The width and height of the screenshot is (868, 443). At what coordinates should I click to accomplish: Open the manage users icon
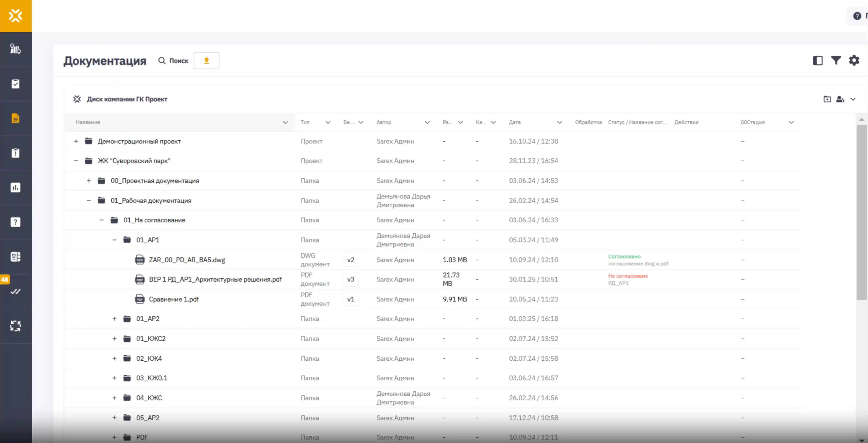coord(840,99)
